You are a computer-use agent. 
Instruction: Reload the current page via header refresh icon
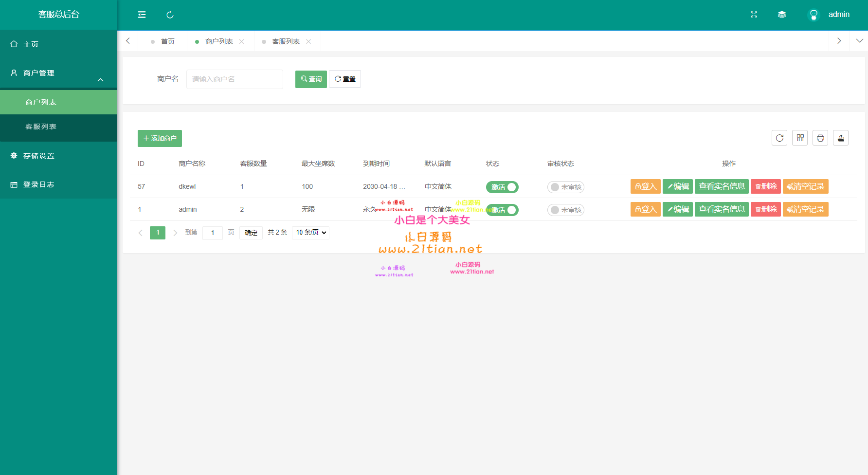click(x=170, y=15)
